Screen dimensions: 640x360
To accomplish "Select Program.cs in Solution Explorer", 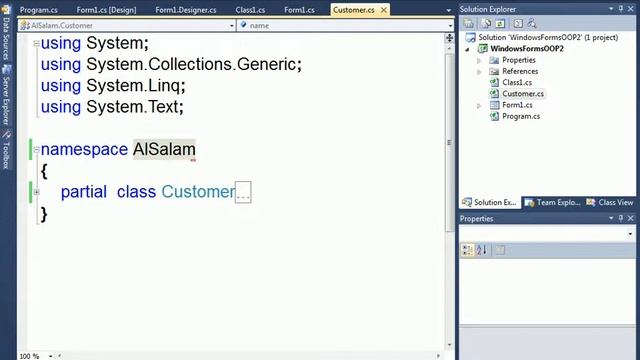I will tap(521, 116).
